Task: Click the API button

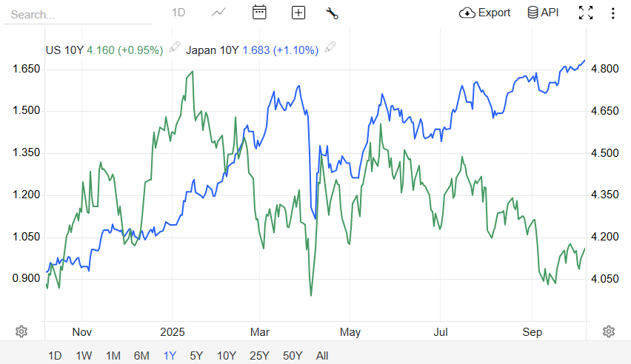Action: click(543, 13)
